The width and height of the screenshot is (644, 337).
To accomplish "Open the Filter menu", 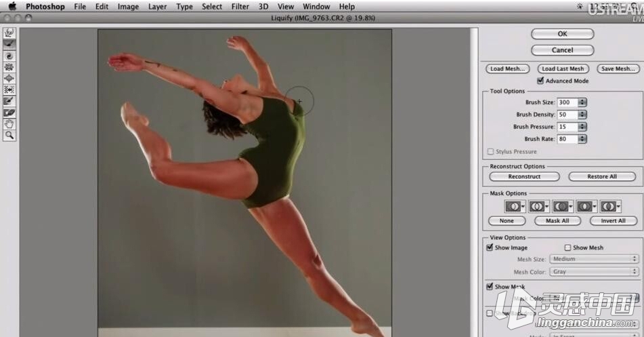I will click(x=240, y=7).
